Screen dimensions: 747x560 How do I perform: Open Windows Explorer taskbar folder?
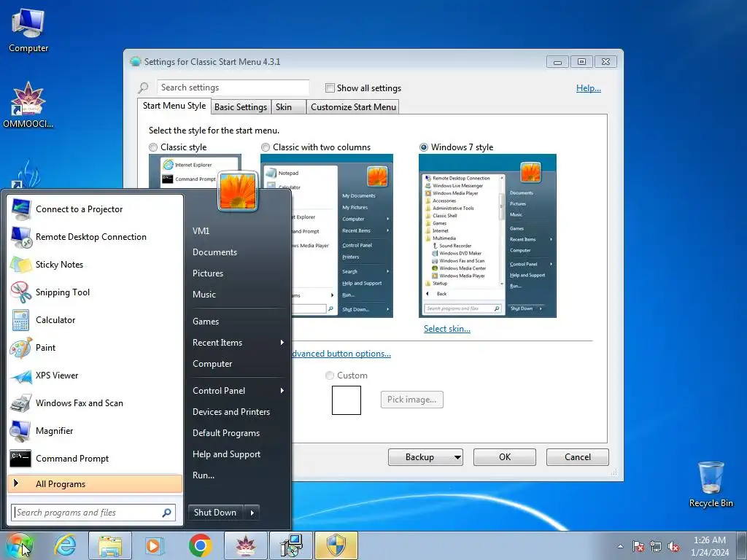109,545
